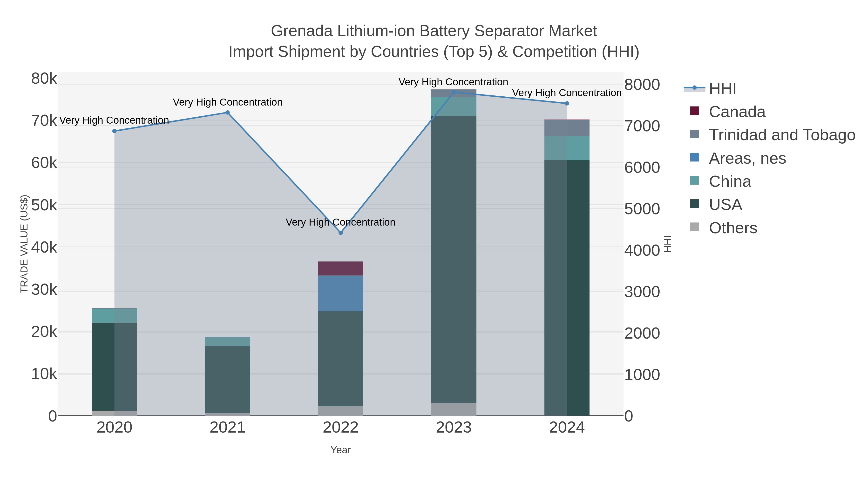Click Very High Concentration label above 2021 point
Screen dimensions: 868x488
tap(228, 102)
